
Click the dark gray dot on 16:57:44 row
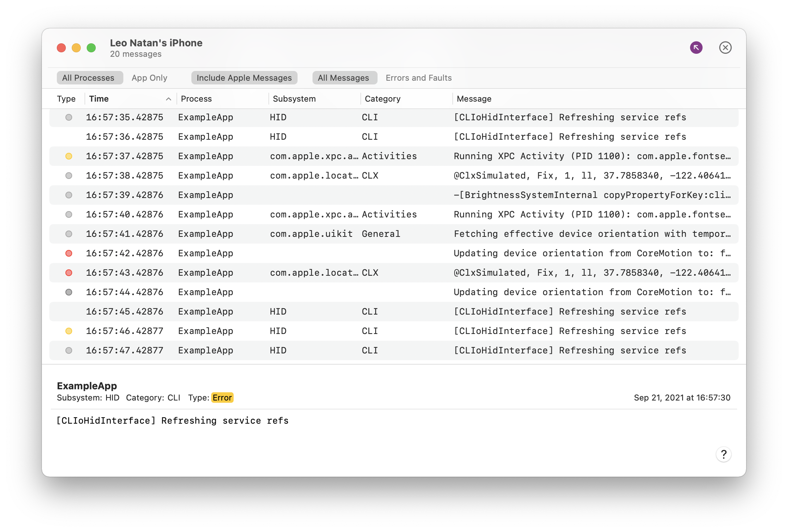pos(69,292)
